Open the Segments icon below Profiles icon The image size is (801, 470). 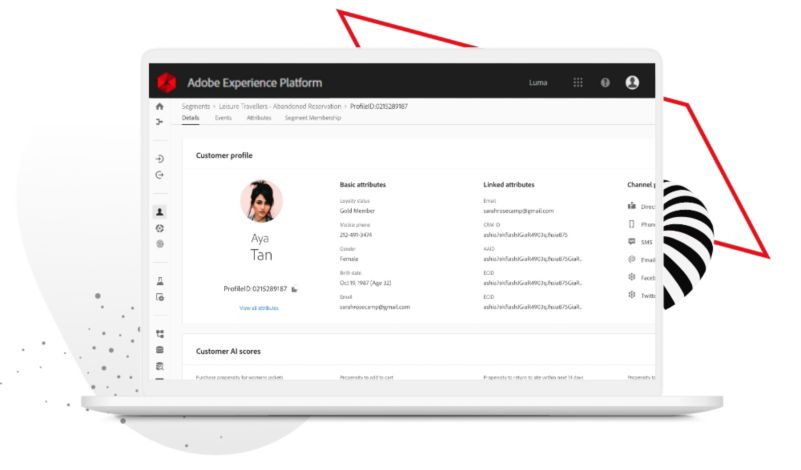tap(159, 228)
